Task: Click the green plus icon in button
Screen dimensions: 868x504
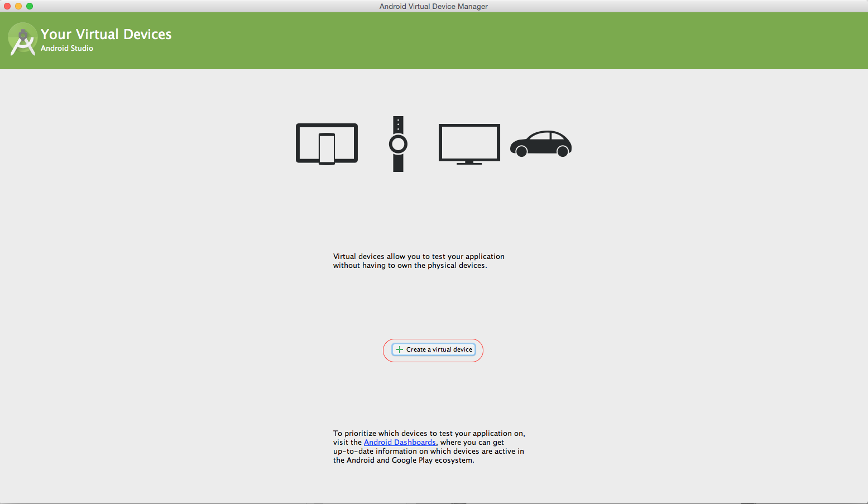Action: pyautogui.click(x=399, y=349)
